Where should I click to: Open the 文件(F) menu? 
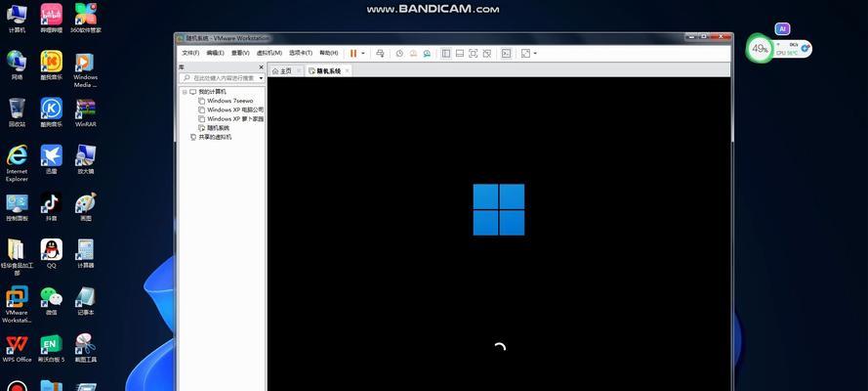coord(190,53)
